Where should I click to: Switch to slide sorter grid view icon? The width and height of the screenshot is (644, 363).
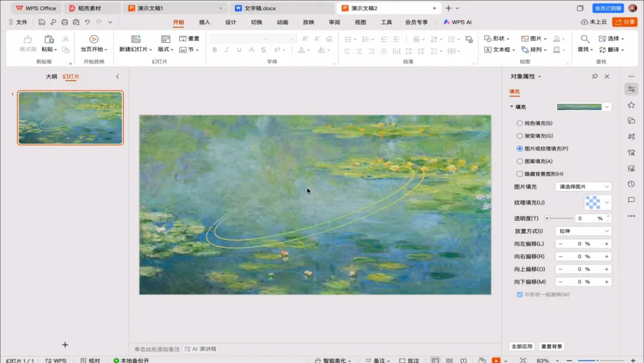tap(450, 360)
